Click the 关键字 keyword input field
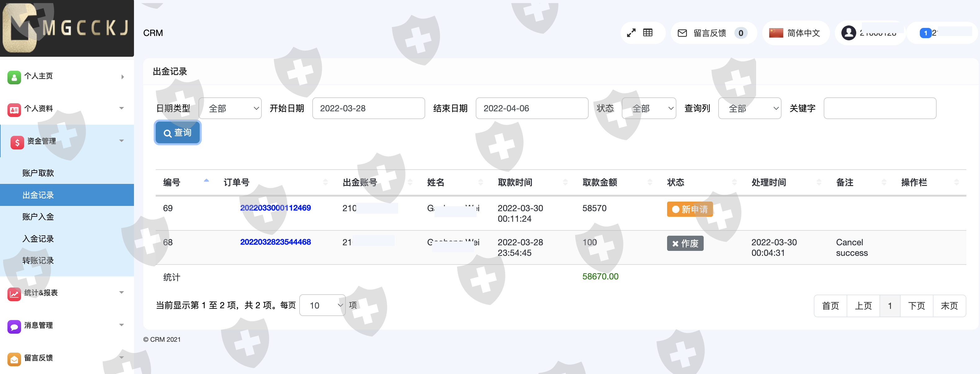980x374 pixels. click(879, 109)
